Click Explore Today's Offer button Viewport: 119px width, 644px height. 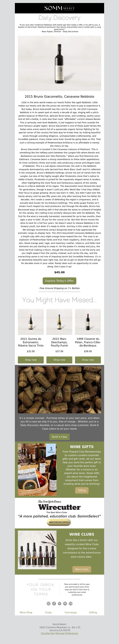pos(59,281)
